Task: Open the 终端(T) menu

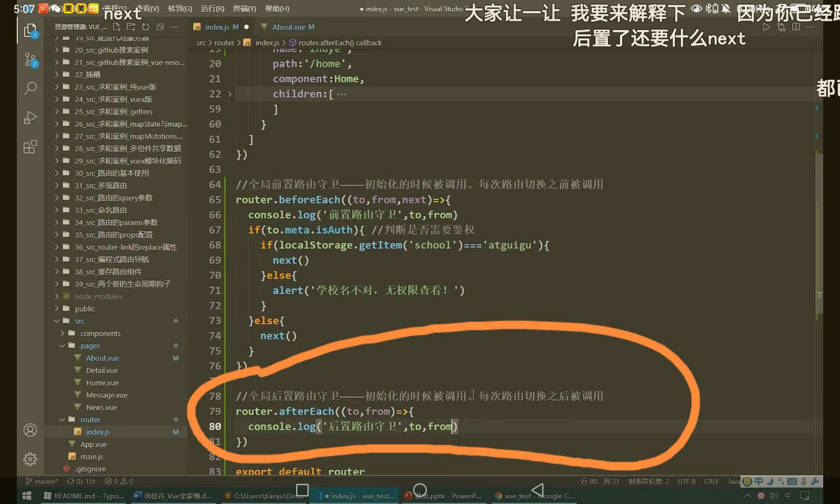Action: [x=244, y=8]
